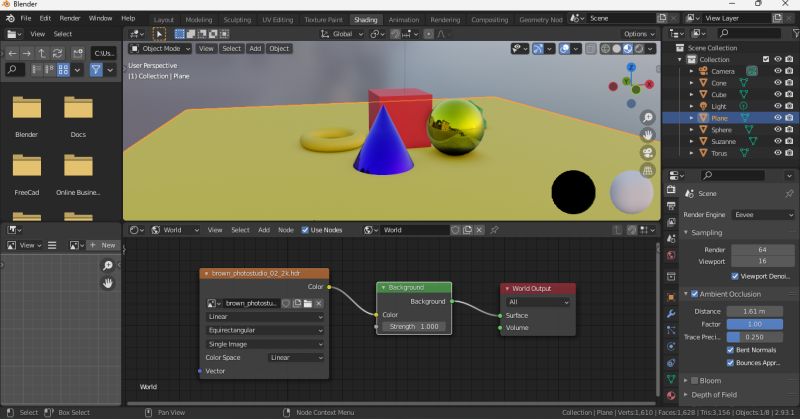
Task: Switch to the UV Editing workspace tab
Action: point(278,19)
